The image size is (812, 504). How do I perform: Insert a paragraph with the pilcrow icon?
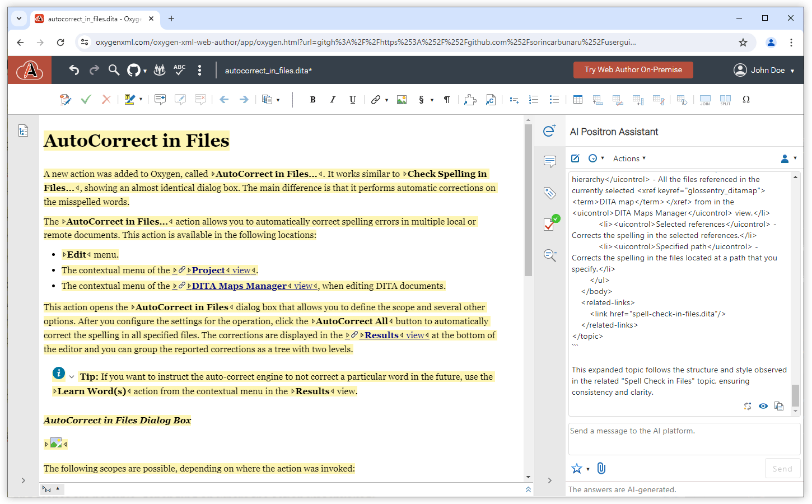[447, 100]
